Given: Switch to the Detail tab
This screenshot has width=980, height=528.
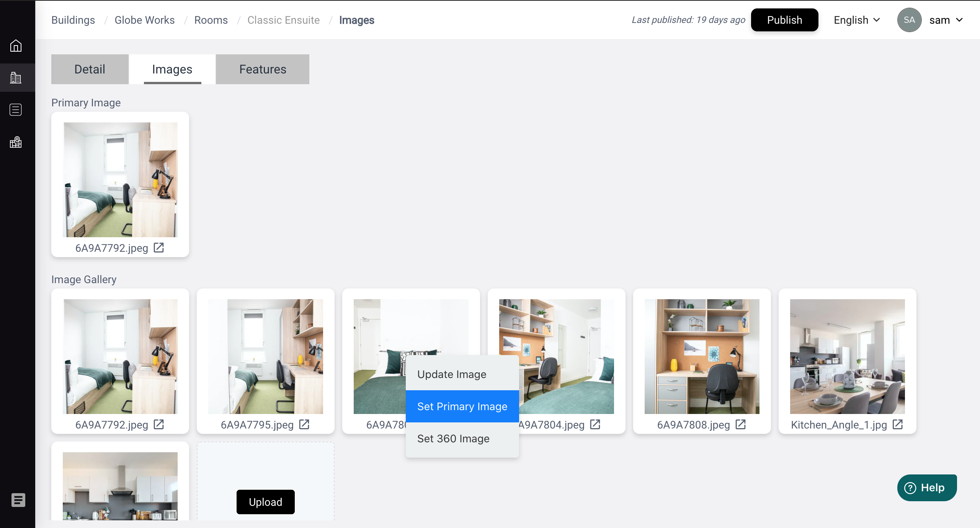Looking at the screenshot, I should 90,69.
